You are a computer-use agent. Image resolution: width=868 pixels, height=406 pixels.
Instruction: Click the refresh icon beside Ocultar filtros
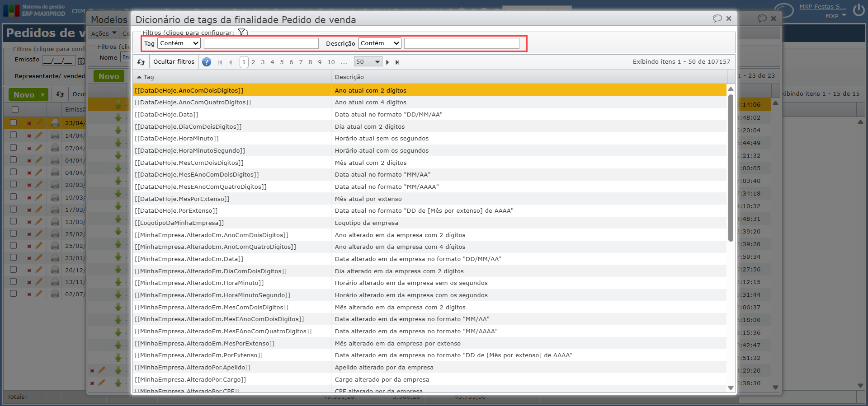[141, 62]
